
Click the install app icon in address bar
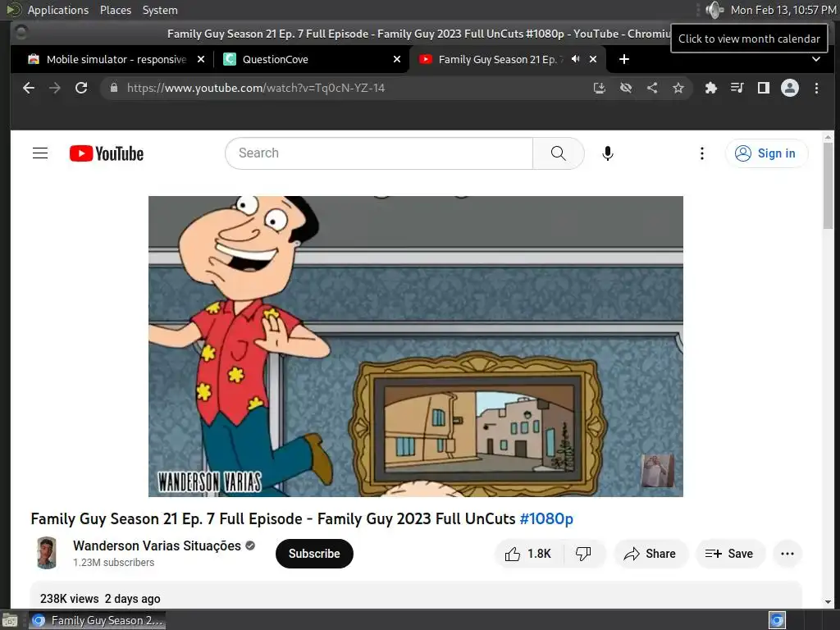600,88
